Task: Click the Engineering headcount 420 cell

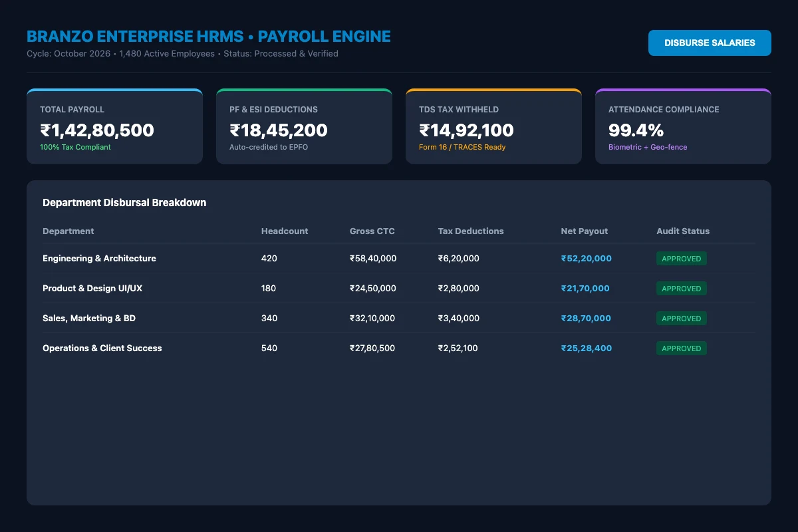Action: [x=269, y=258]
